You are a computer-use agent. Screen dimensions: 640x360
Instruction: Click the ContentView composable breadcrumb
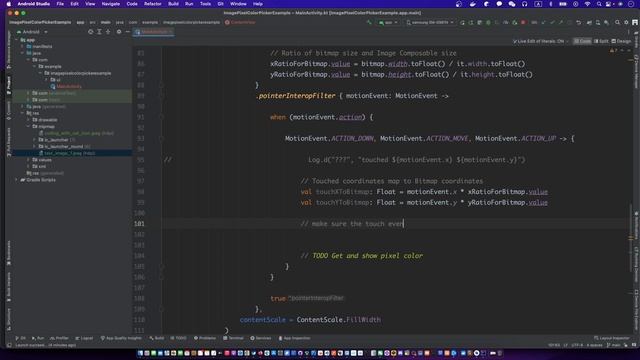[240, 22]
